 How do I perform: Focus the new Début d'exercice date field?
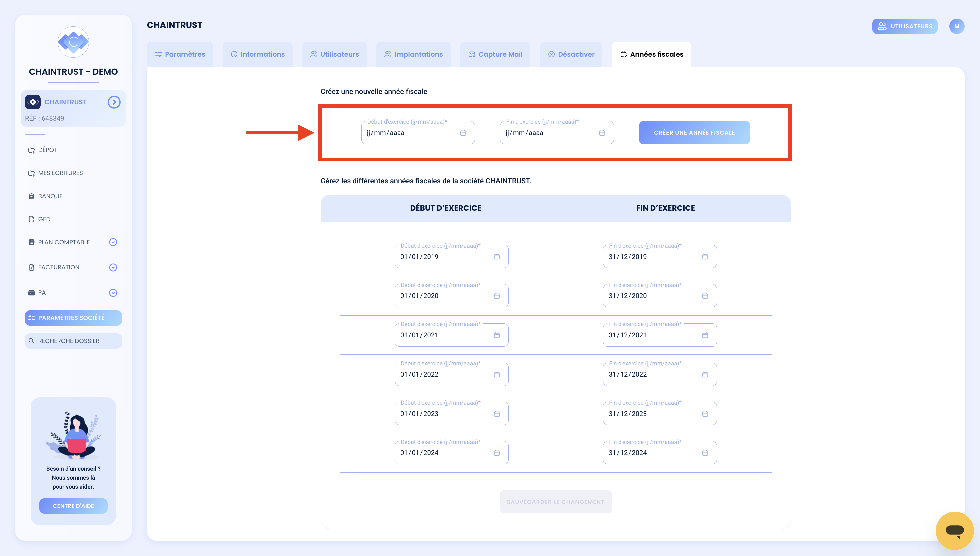tap(418, 133)
